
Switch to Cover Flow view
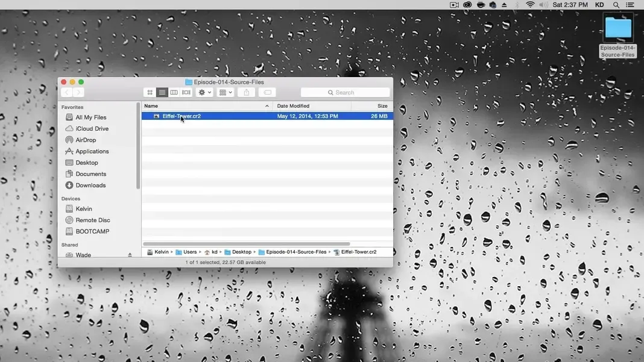pyautogui.click(x=186, y=92)
